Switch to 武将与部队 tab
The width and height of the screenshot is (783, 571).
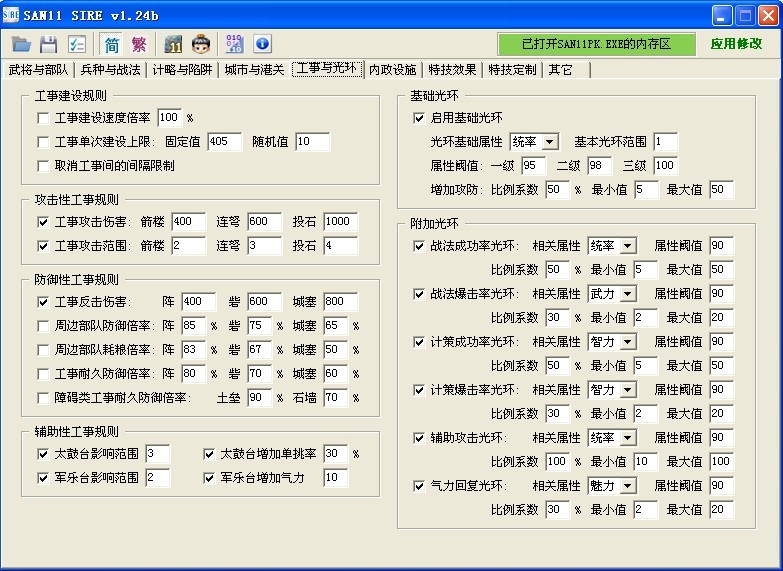pyautogui.click(x=39, y=70)
